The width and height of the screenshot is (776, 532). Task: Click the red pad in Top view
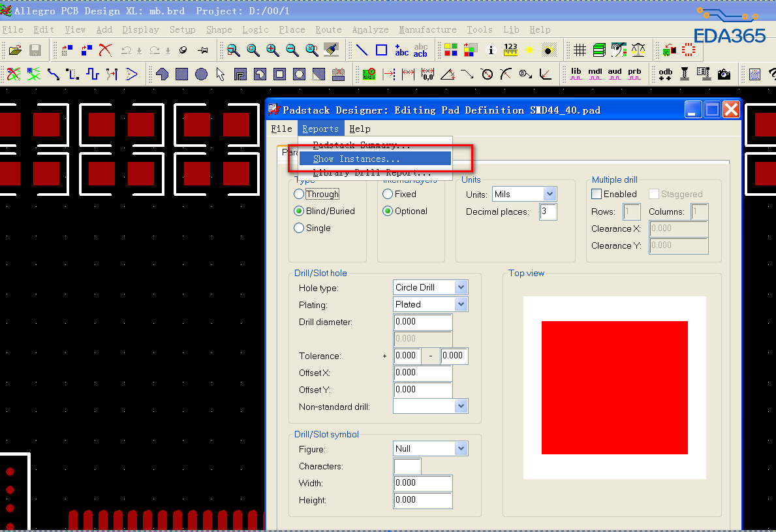click(614, 387)
